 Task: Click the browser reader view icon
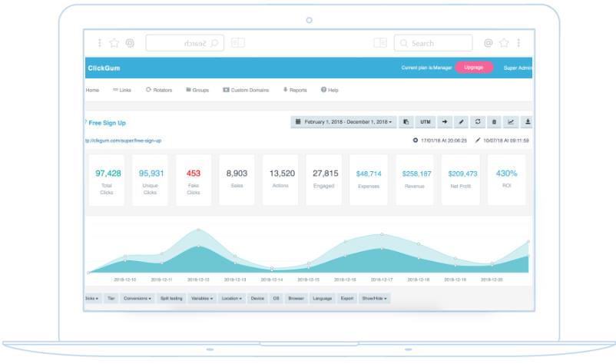pyautogui.click(x=380, y=43)
